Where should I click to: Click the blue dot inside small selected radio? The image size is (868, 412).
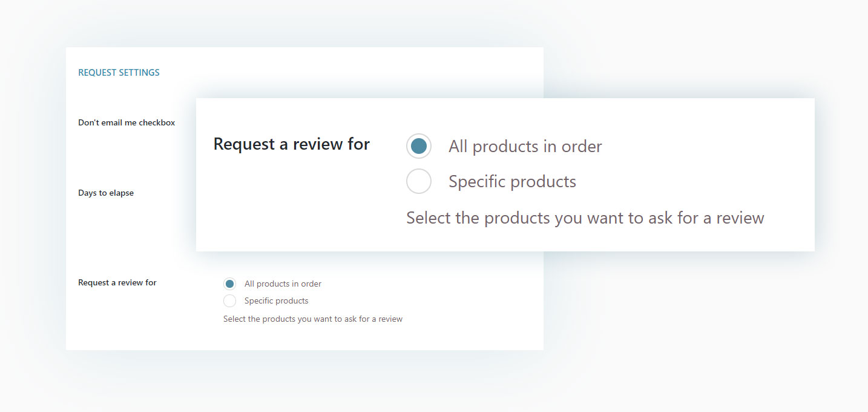pos(229,284)
